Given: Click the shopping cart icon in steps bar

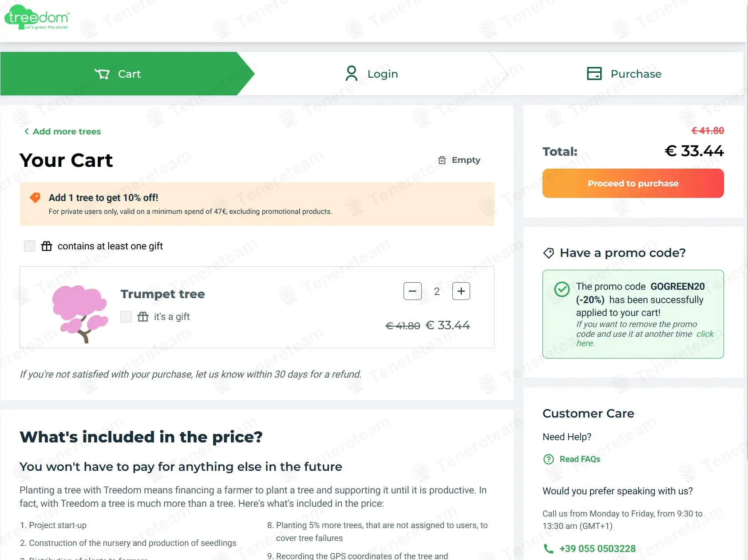Looking at the screenshot, I should 102,74.
